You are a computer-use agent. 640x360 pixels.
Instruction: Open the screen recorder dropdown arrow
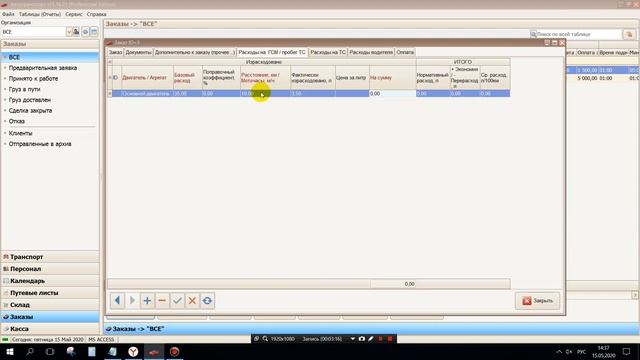353,339
